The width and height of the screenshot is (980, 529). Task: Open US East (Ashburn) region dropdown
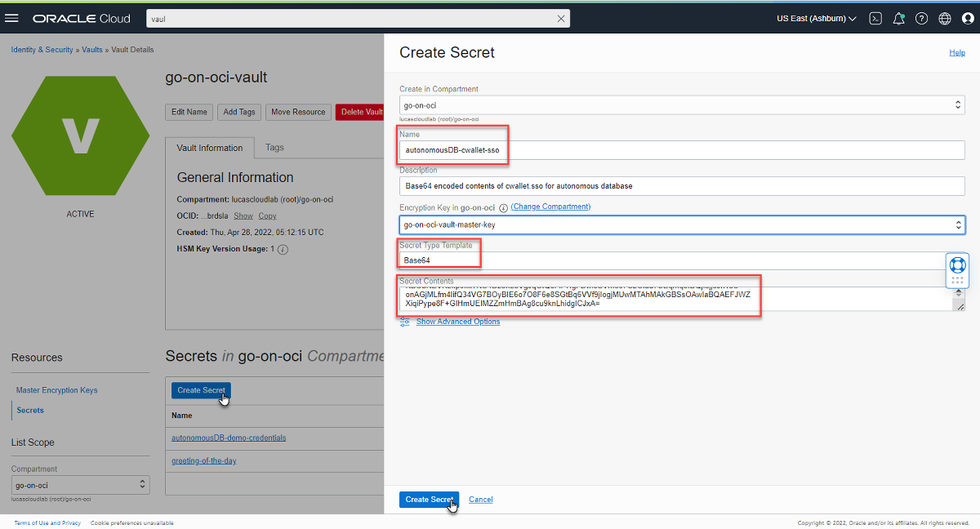coord(816,18)
